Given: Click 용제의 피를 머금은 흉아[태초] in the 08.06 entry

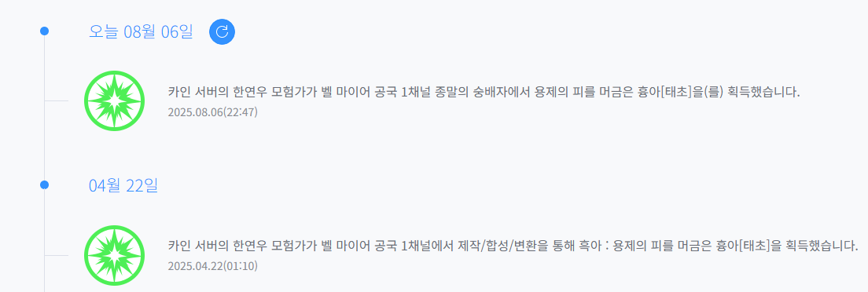Looking at the screenshot, I should click(x=611, y=93).
